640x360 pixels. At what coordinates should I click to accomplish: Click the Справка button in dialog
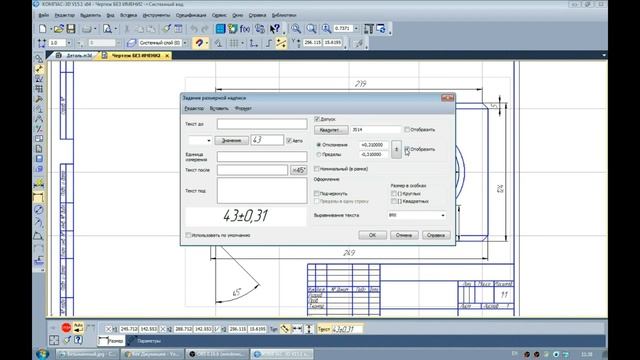pyautogui.click(x=436, y=235)
